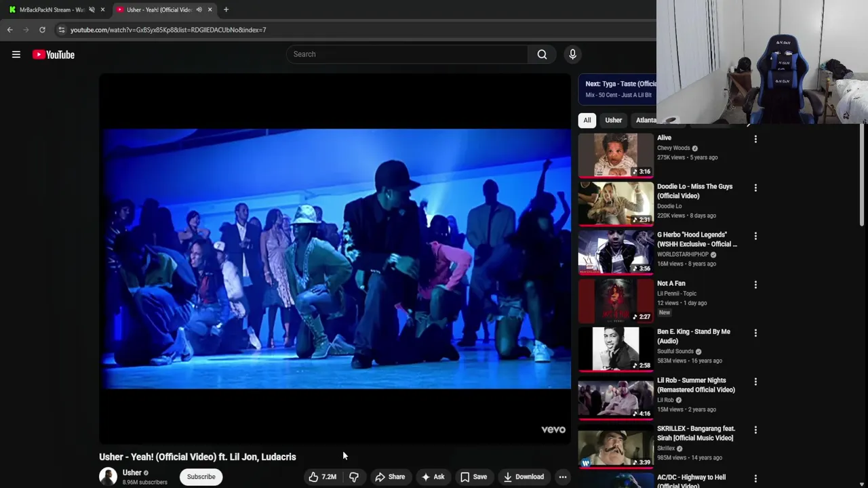Ask about the video with the Ask button

[433, 477]
